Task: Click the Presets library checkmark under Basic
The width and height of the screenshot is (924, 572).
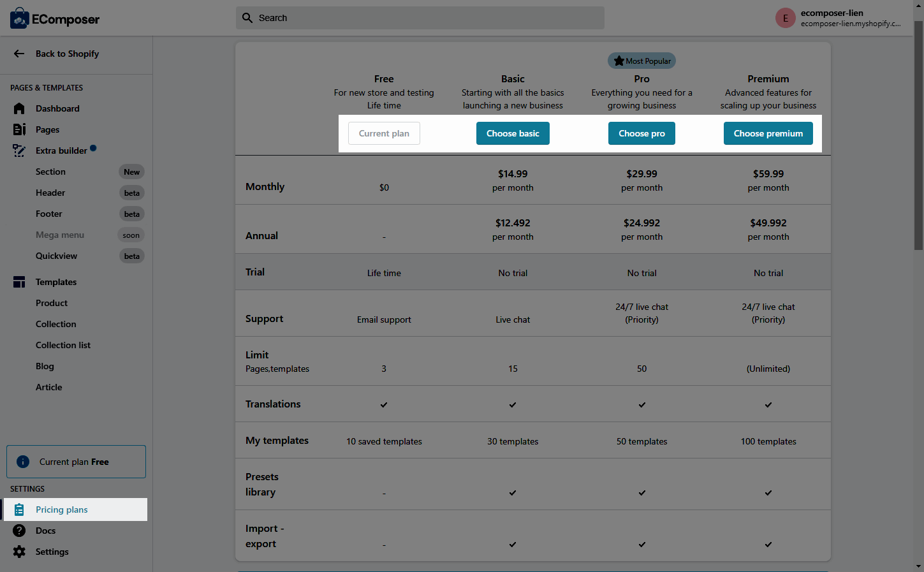Action: [x=513, y=493]
